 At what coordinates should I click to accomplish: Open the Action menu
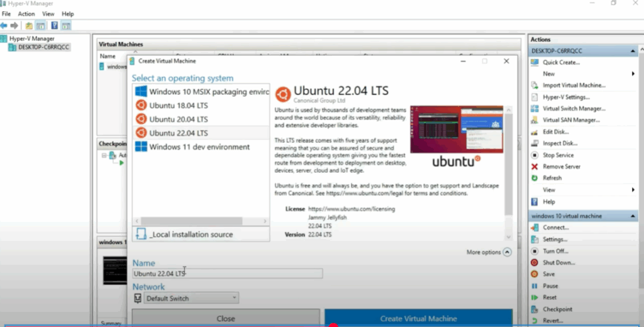tap(26, 14)
